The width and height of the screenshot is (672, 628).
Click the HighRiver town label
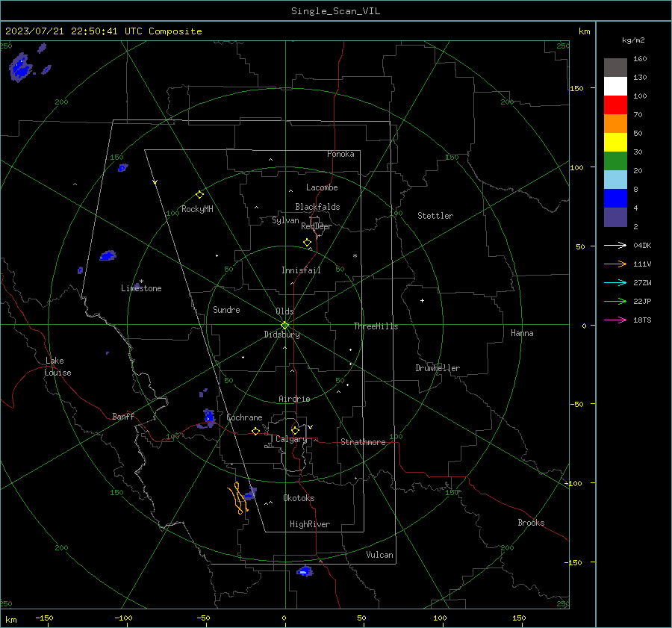[310, 524]
